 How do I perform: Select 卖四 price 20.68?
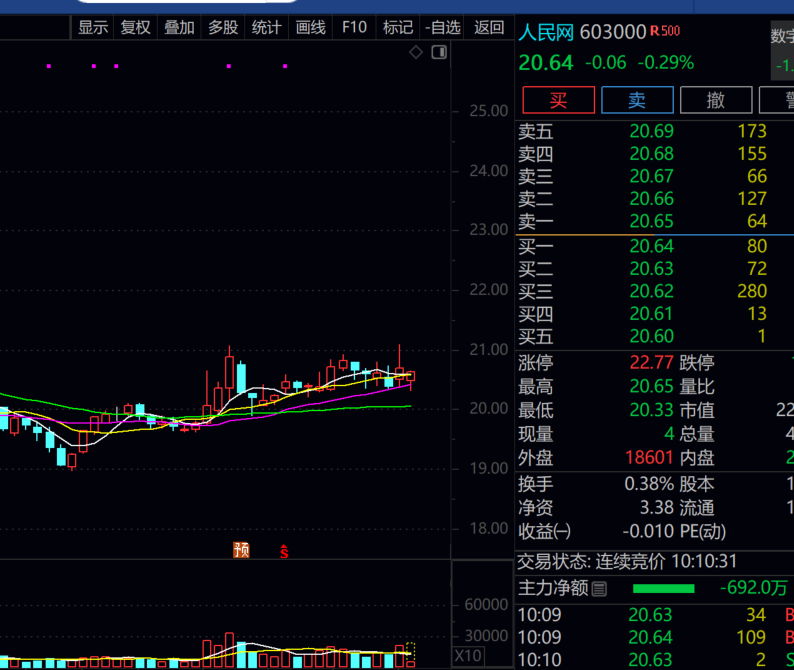click(651, 153)
